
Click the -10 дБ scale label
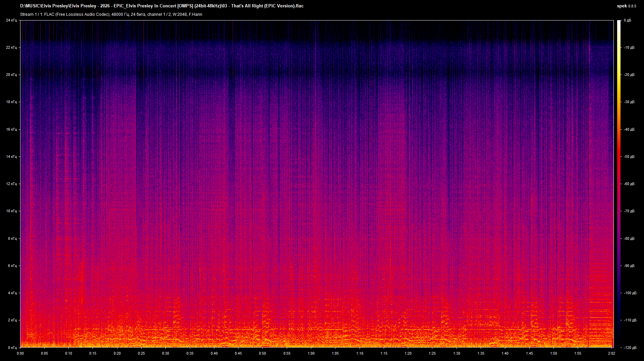tap(629, 48)
